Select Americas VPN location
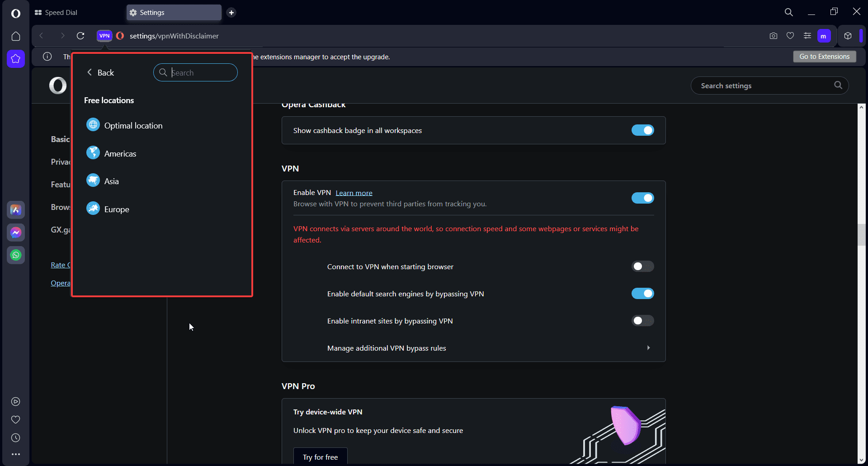The image size is (868, 466). (120, 154)
